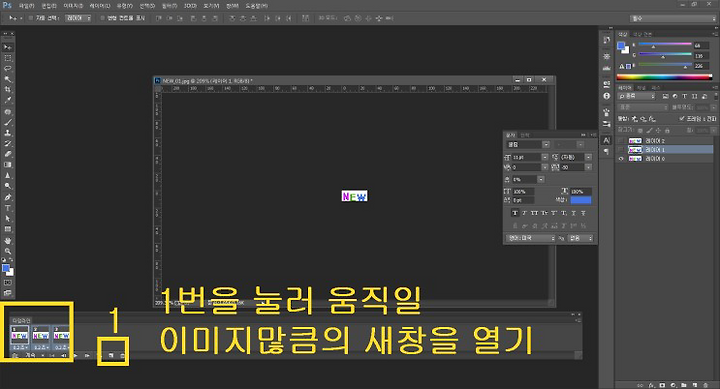
Task: Open the collapsed Info panel icon
Action: point(607,96)
